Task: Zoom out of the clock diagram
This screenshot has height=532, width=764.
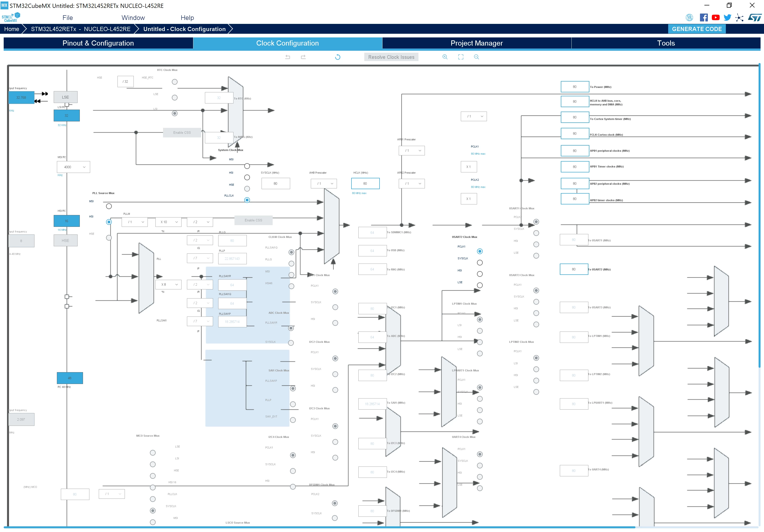Action: (477, 57)
